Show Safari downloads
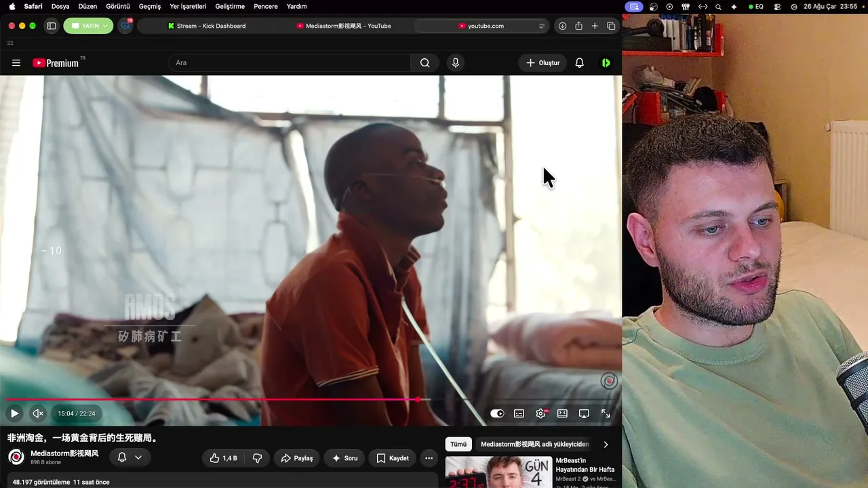Screen dimensions: 868x488 pyautogui.click(x=562, y=26)
